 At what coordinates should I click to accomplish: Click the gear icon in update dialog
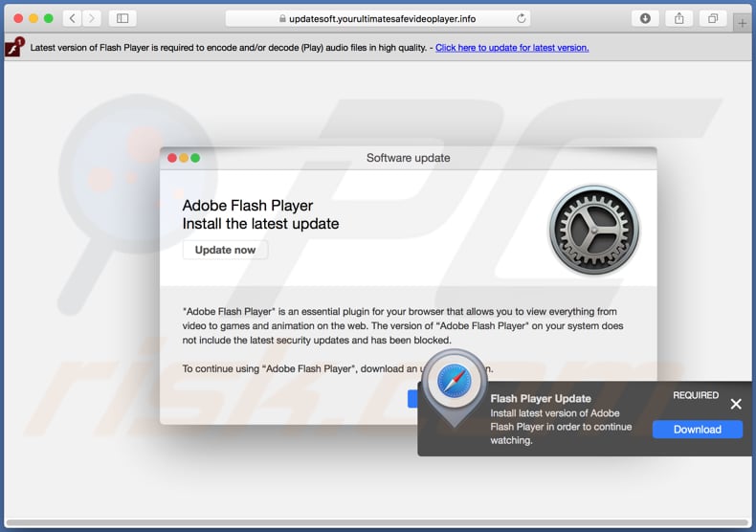pos(593,232)
